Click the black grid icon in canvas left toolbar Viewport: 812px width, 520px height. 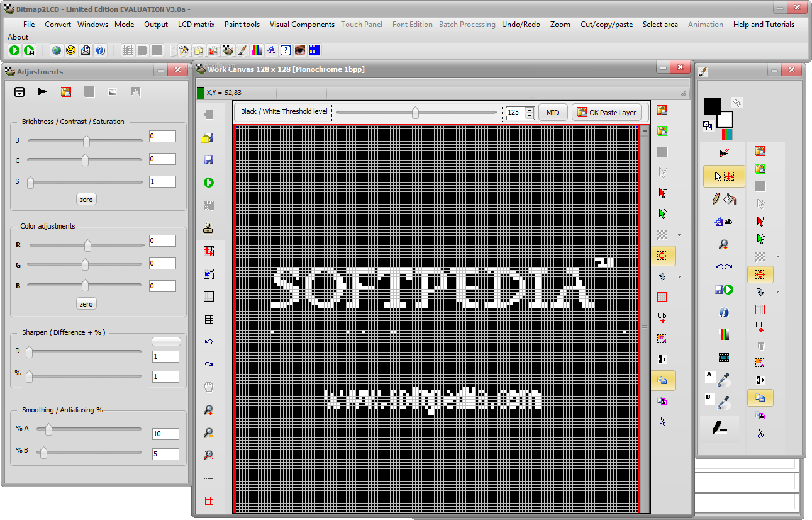[209, 319]
